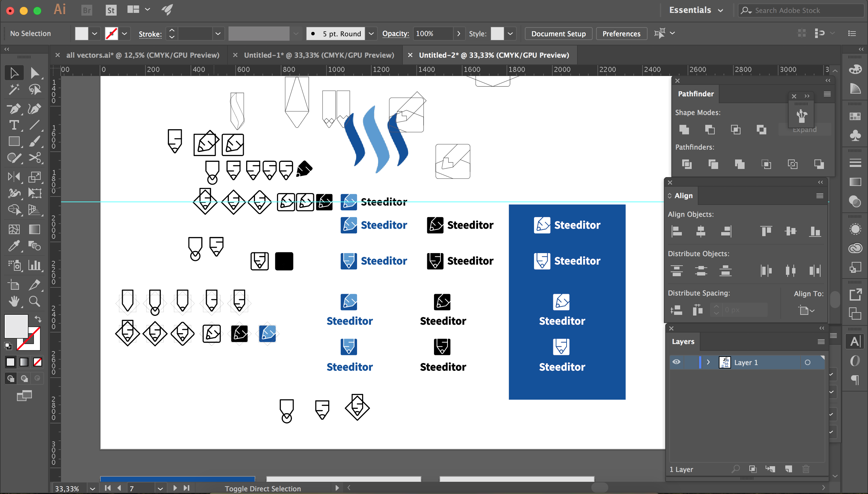868x494 pixels.
Task: Click the Document Setup button
Action: [x=558, y=34]
